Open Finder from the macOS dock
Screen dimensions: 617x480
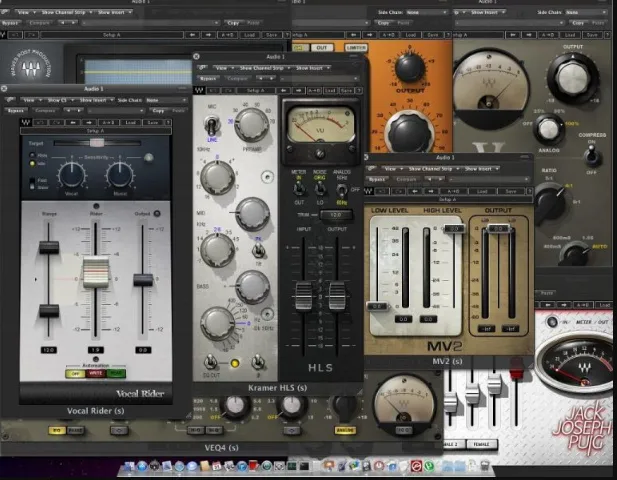[x=129, y=467]
